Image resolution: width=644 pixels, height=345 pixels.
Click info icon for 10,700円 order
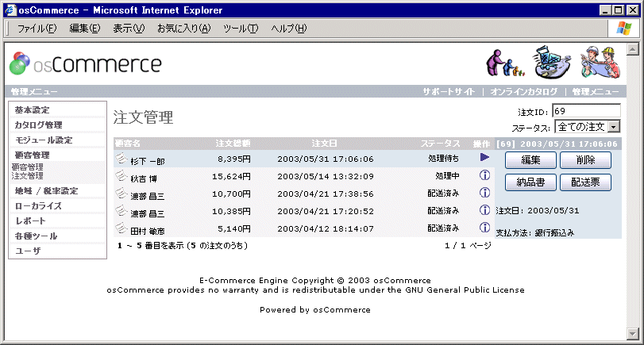[x=484, y=193]
